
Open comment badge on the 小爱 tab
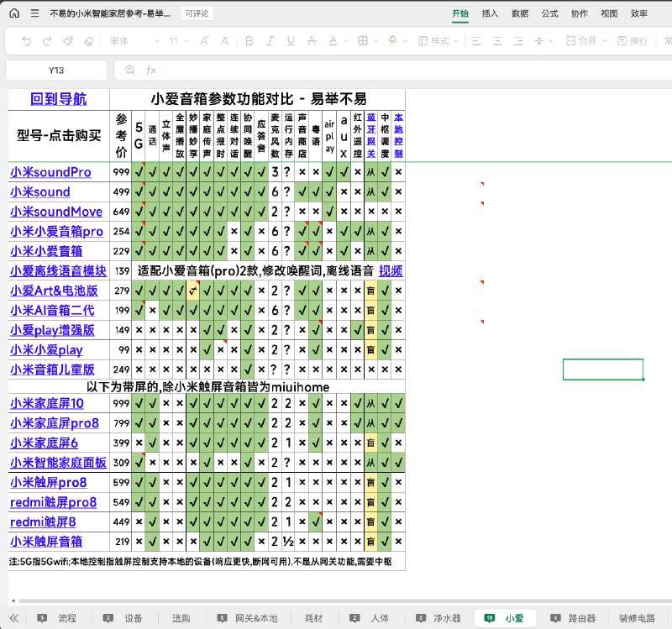tap(489, 618)
